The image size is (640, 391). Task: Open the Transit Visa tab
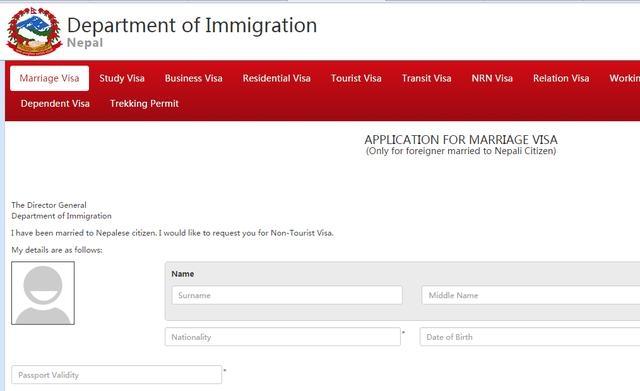coord(426,78)
